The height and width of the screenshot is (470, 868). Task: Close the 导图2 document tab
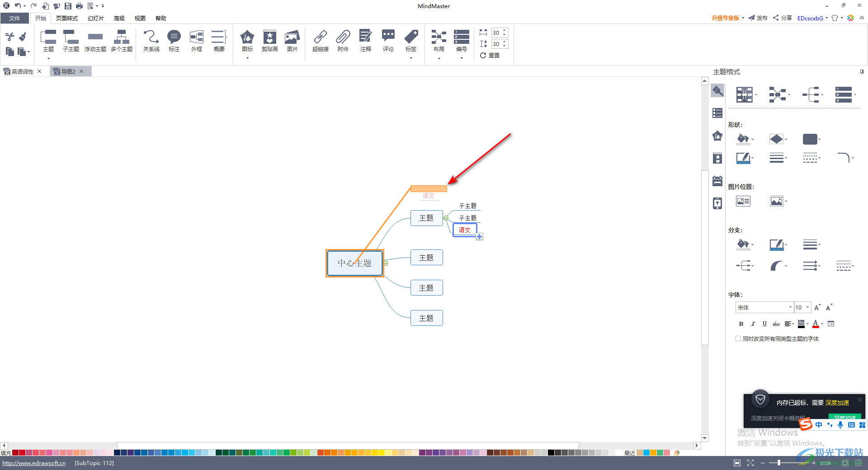tap(81, 71)
